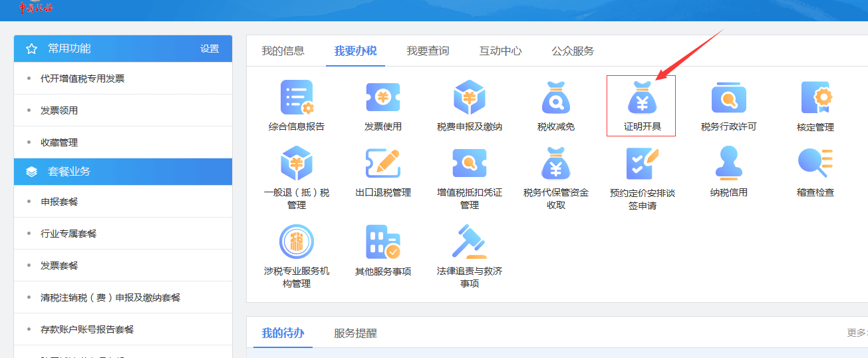Switch to the 我要查询 tab

(428, 51)
